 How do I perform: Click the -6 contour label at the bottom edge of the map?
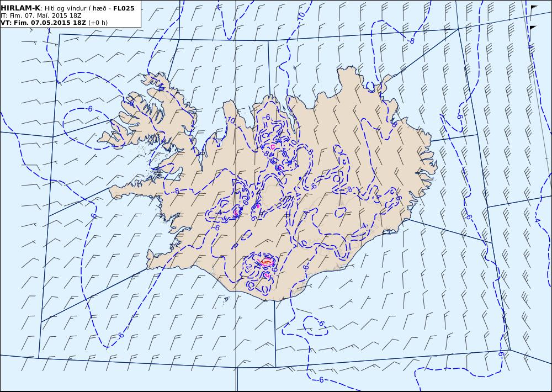320,380
